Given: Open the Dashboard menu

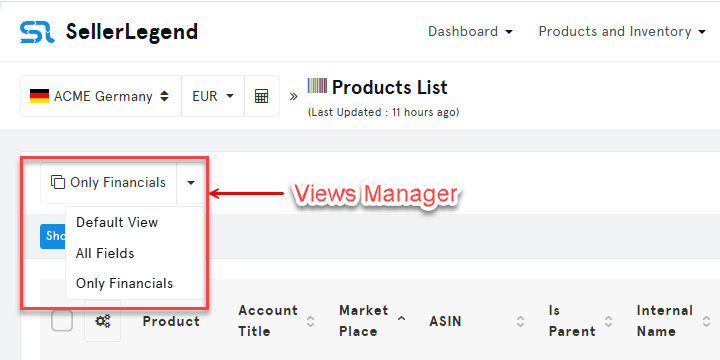Looking at the screenshot, I should 470,32.
